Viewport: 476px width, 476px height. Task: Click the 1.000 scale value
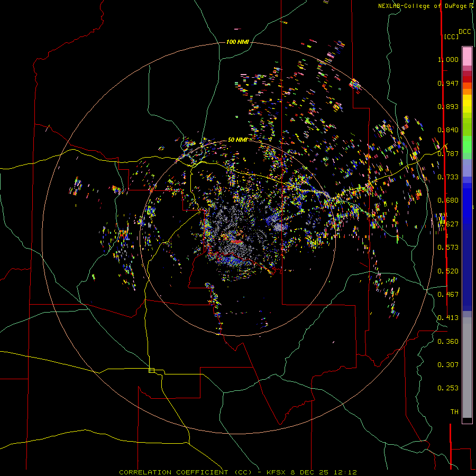[448, 59]
